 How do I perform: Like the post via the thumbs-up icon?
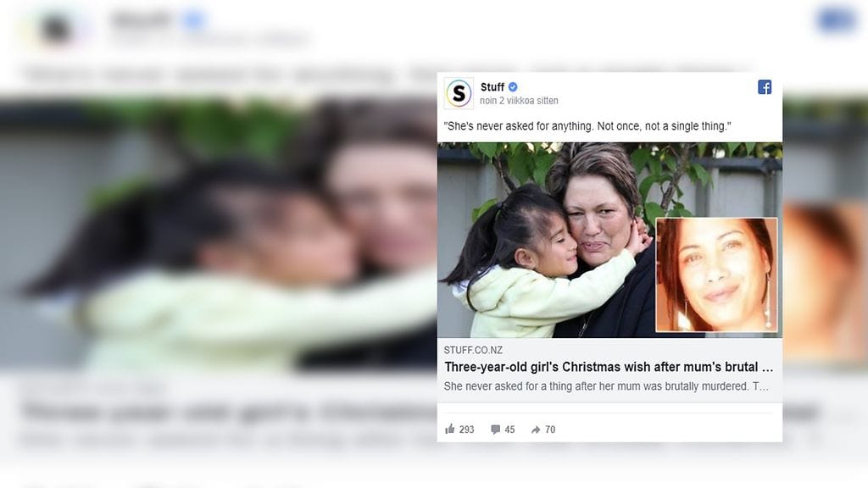tap(449, 429)
